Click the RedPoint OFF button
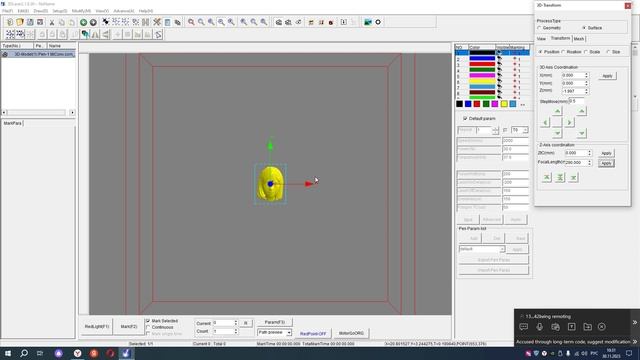Screen dimensions: 640x360 (313, 333)
